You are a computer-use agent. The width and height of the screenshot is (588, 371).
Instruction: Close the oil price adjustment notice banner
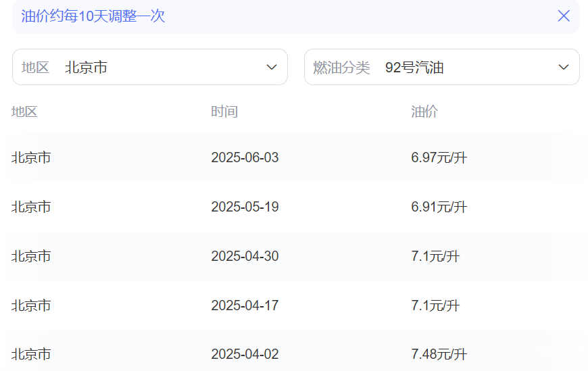(564, 16)
